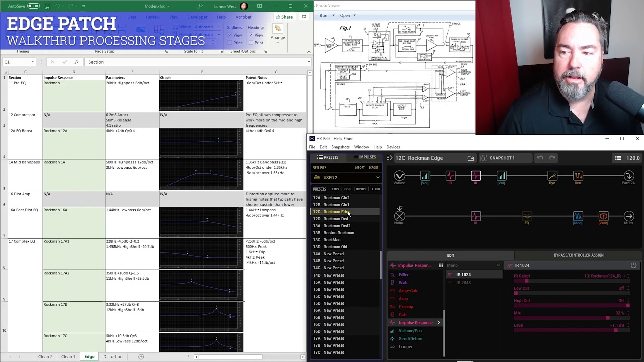The height and width of the screenshot is (362, 644).
Task: Open the Mono/Stereo dropdown
Action: (x=474, y=265)
